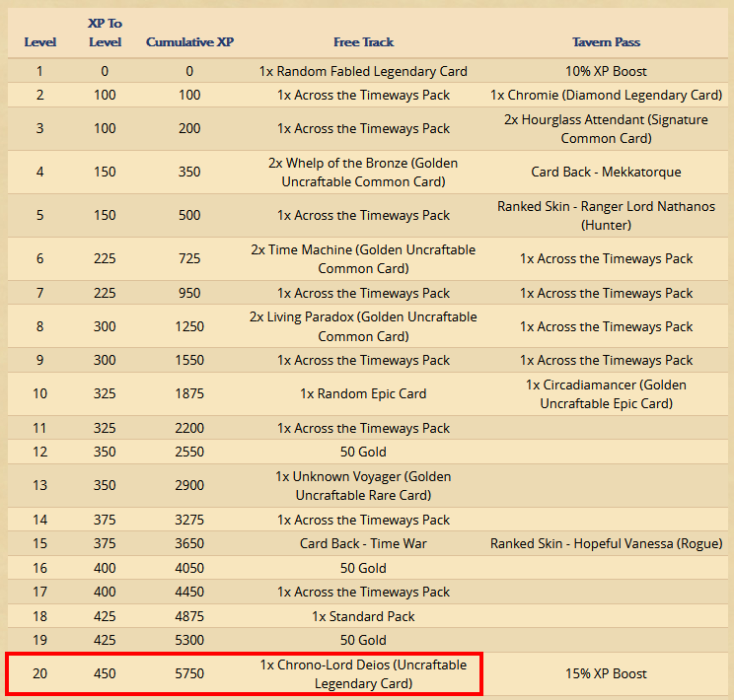The image size is (734, 700).
Task: Click cumulative XP value 950
Action: pos(189,293)
